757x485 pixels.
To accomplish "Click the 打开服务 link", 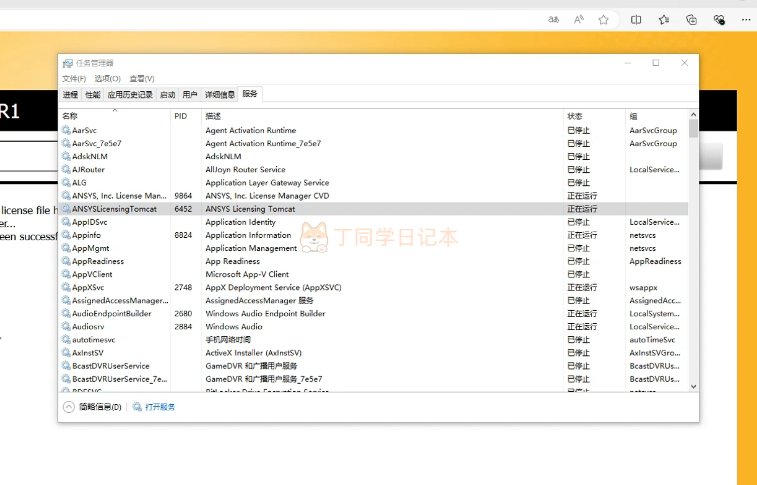I will (x=160, y=407).
